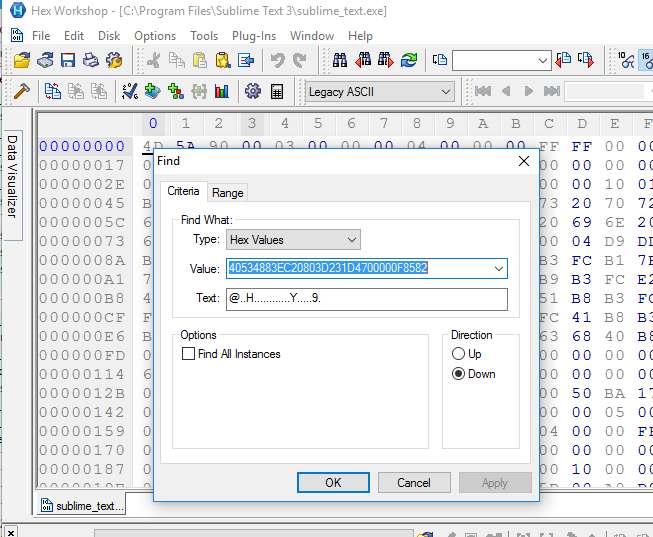The width and height of the screenshot is (653, 537).
Task: Expand the Value field history dropdown arrow
Action: (498, 269)
